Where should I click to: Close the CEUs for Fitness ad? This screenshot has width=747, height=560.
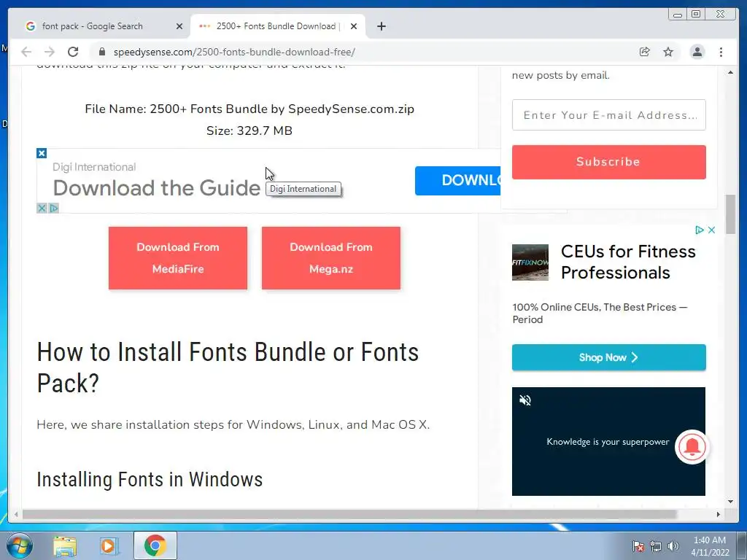pyautogui.click(x=712, y=230)
